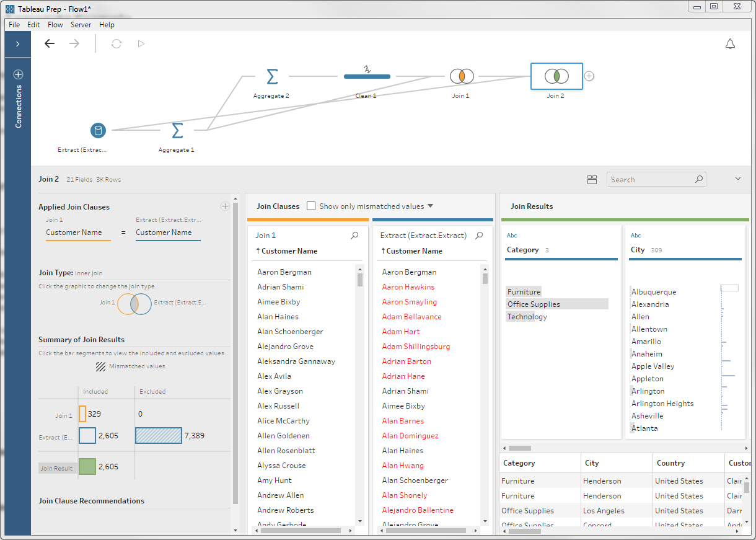This screenshot has height=540, width=756.
Task: Click the forward arrow in toolbar
Action: pyautogui.click(x=74, y=43)
